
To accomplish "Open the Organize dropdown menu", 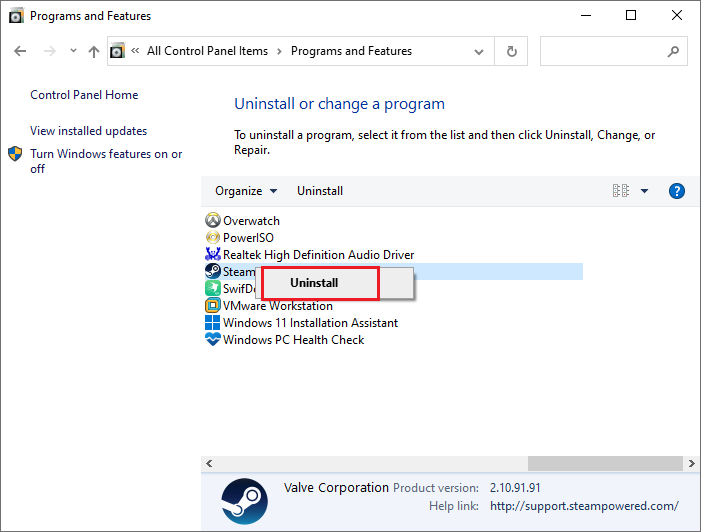I will coord(246,191).
